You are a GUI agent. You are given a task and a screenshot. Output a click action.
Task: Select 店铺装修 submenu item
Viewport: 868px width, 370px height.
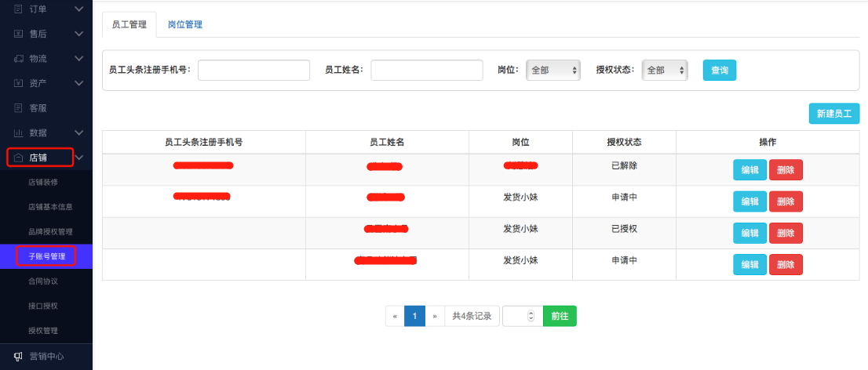click(x=43, y=182)
